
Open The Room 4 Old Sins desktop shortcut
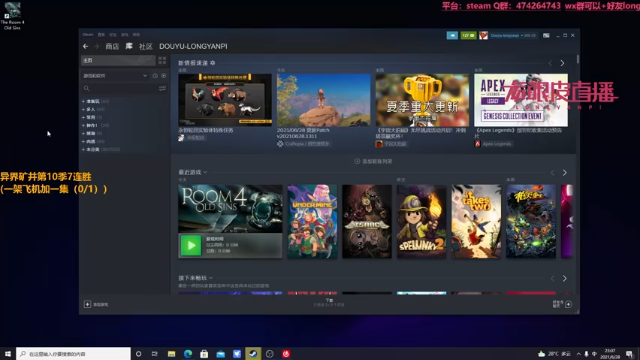[x=13, y=16]
